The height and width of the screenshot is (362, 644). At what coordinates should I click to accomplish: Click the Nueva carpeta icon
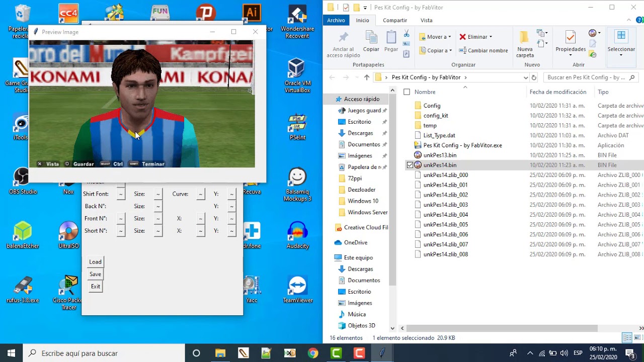(525, 38)
